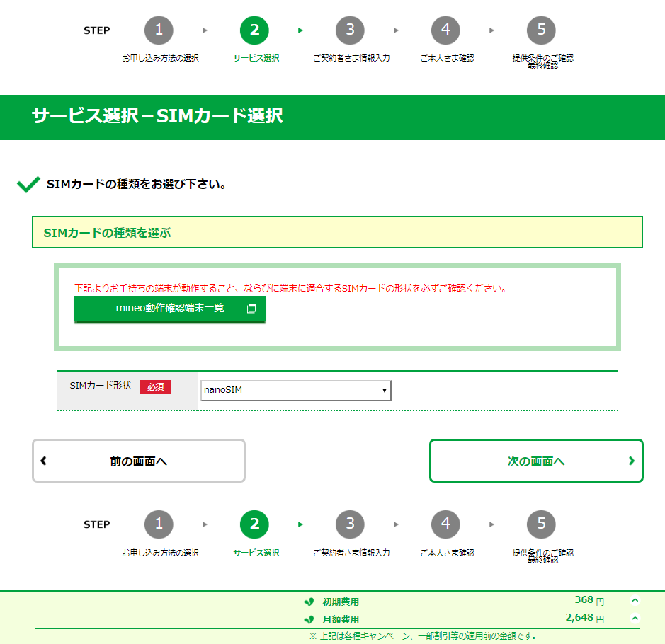Expand the 月額費用 details chevron
Image resolution: width=665 pixels, height=644 pixels.
click(x=635, y=618)
